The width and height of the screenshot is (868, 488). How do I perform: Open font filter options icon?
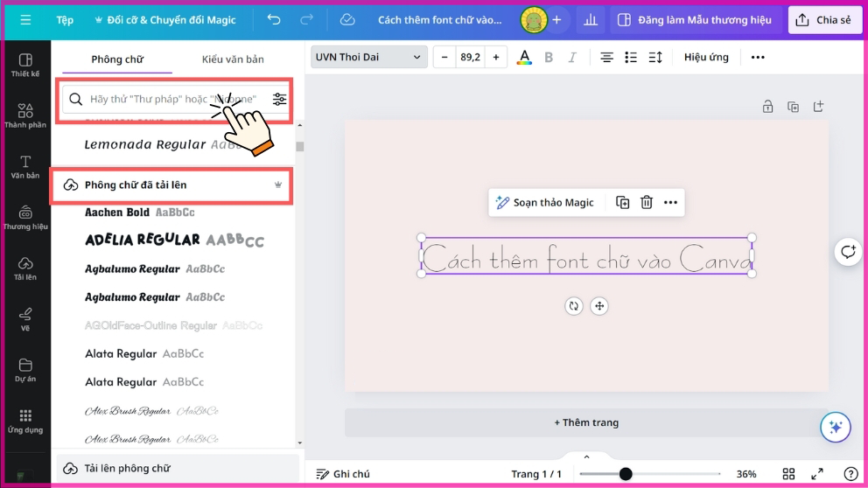point(279,99)
